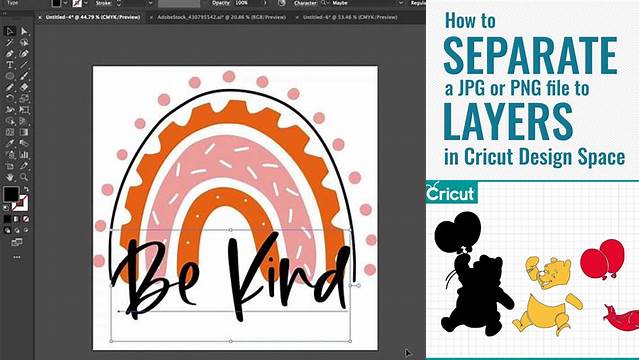Click the 'Be Kind' text on the artboard
This screenshot has width=639, height=360.
point(231,277)
